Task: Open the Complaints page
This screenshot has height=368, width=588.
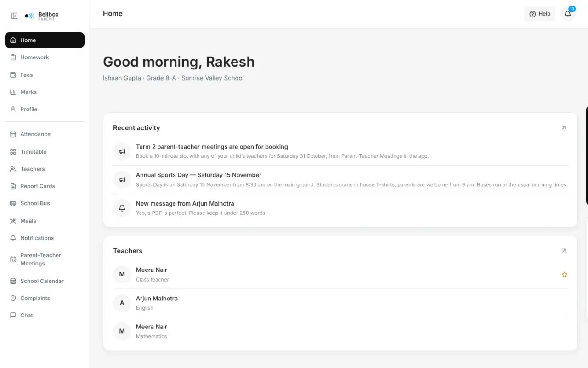Action: 45,298
